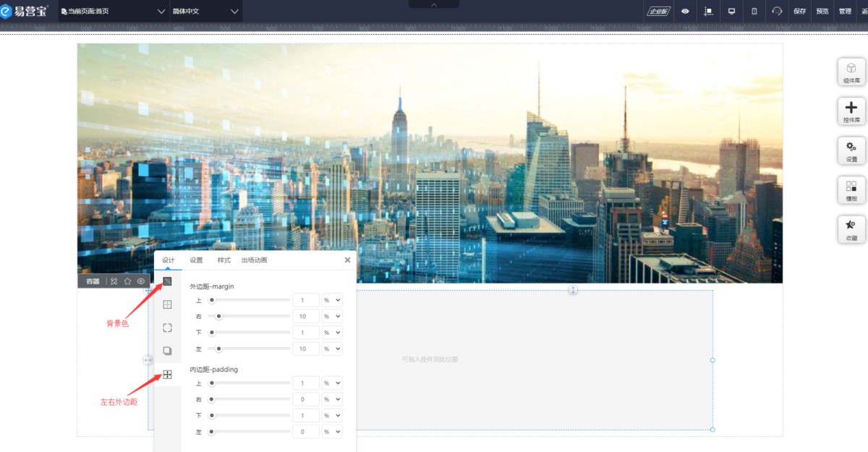Image resolution: width=868 pixels, height=452 pixels.
Task: Select the 样式 tab
Action: pyautogui.click(x=224, y=260)
